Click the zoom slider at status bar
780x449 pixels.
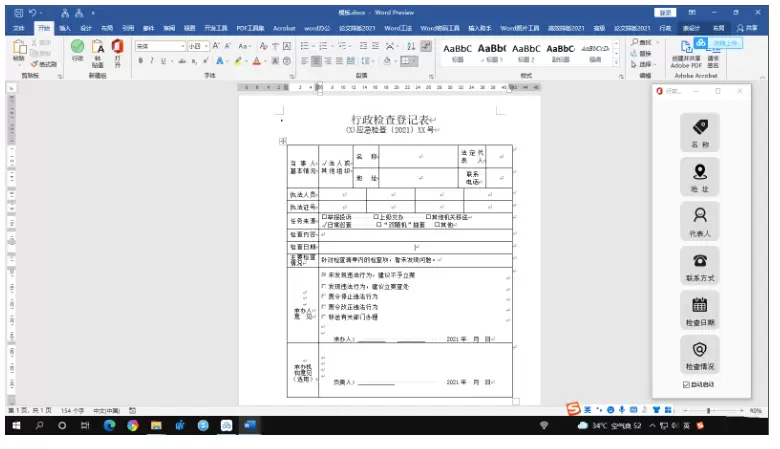click(x=708, y=411)
